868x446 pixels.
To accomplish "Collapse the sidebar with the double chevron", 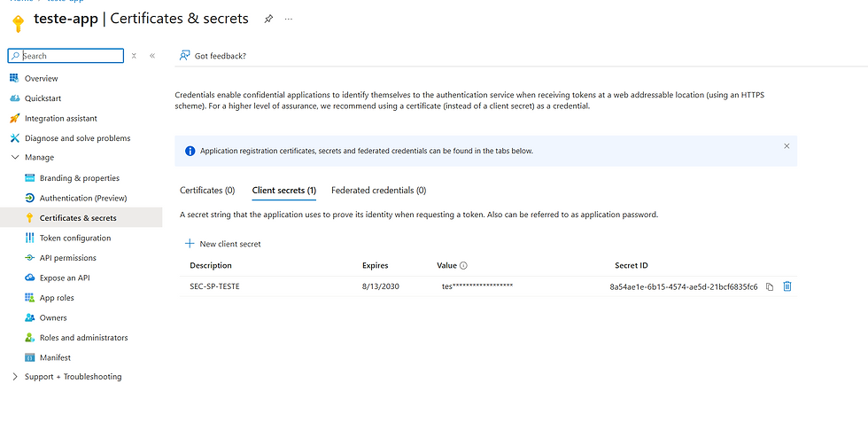I will [152, 56].
